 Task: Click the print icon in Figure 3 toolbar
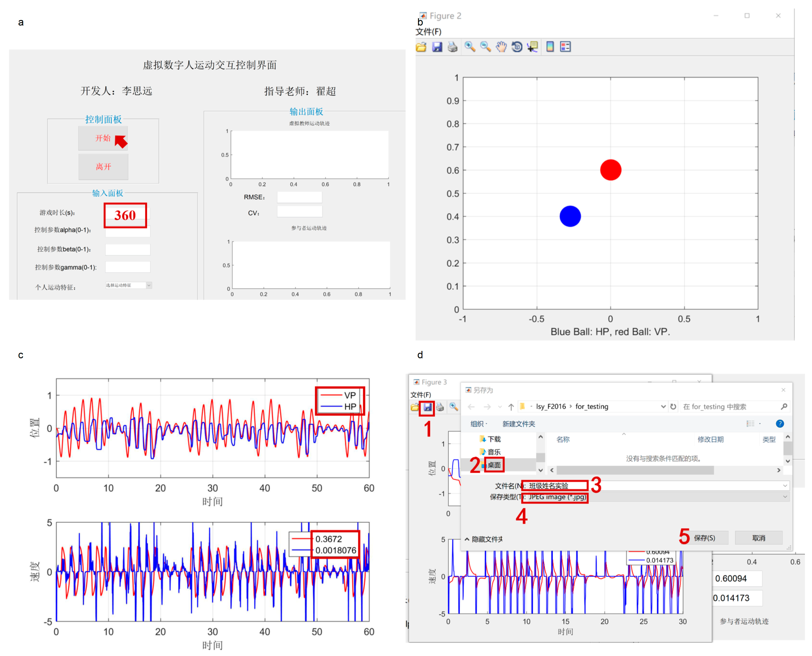click(440, 407)
